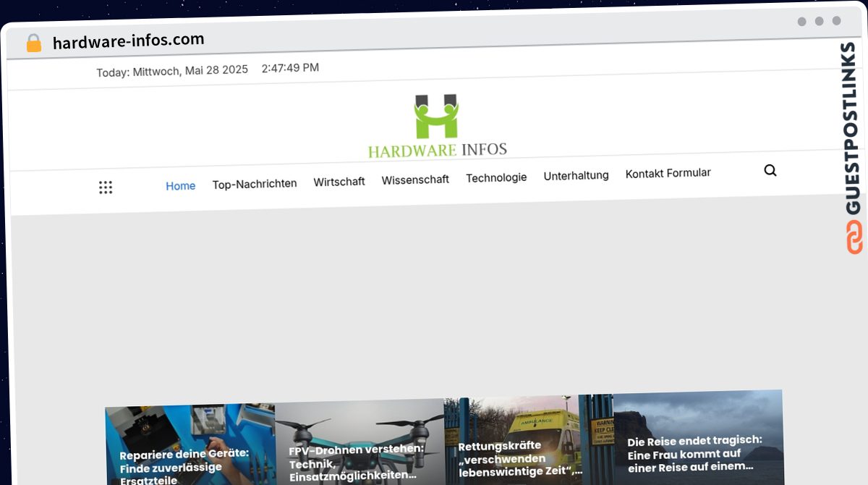868x485 pixels.
Task: Go to the Home menu item
Action: coord(180,186)
